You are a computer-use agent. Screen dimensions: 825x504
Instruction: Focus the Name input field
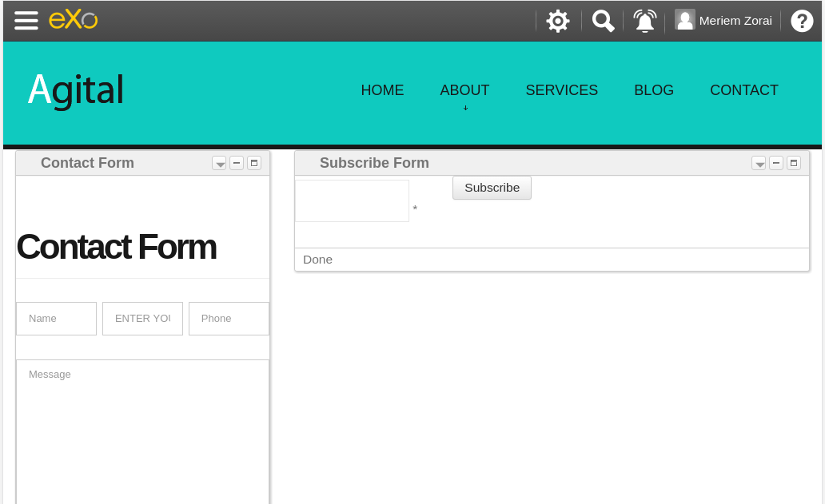[56, 319]
